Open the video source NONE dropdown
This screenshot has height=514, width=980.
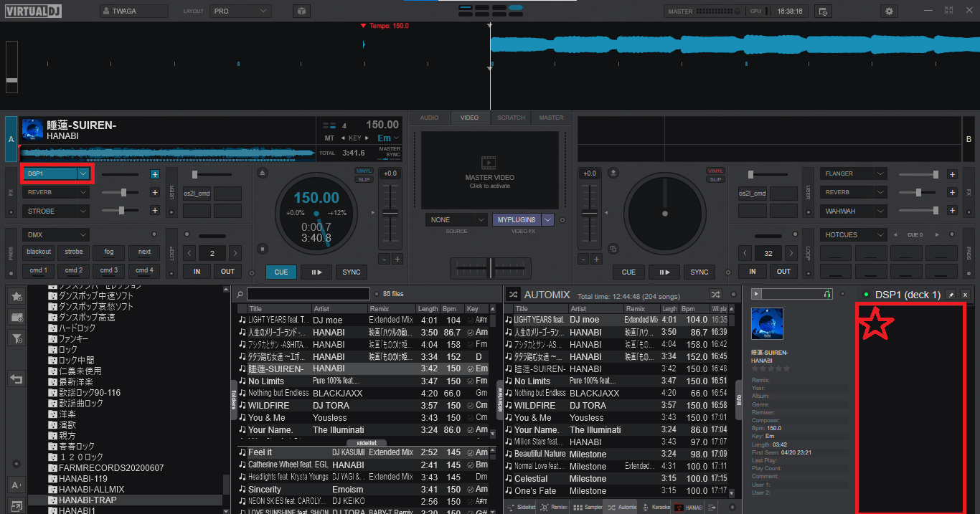tap(456, 220)
